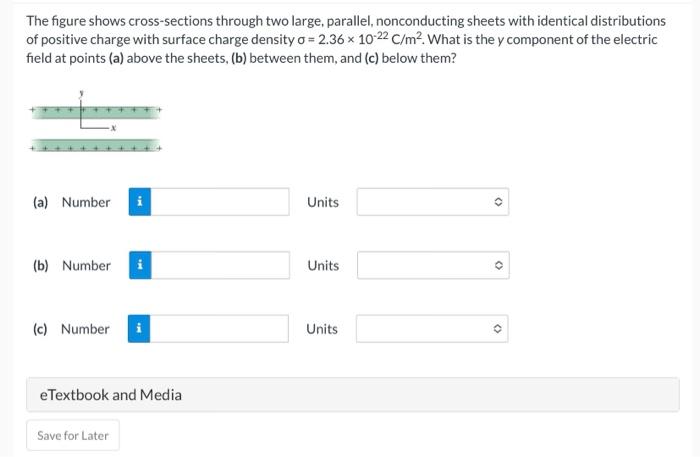Open the Units dropdown for part (b)
This screenshot has height=457, width=700.
pyautogui.click(x=432, y=265)
